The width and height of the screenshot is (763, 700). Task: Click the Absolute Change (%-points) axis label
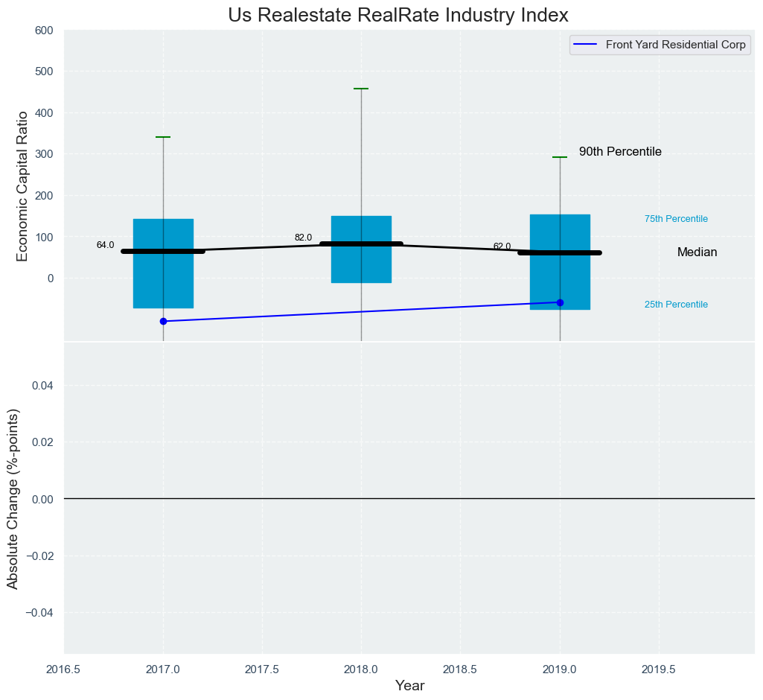pos(13,498)
